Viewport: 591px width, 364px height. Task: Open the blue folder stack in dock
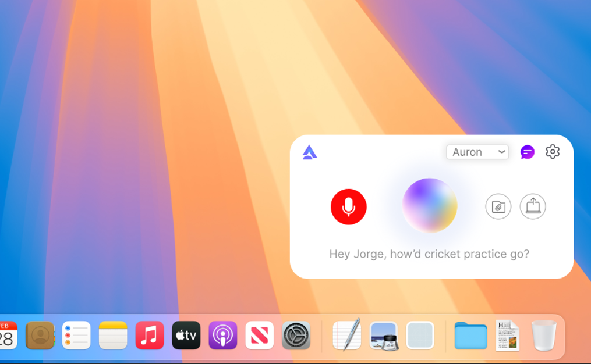click(470, 336)
